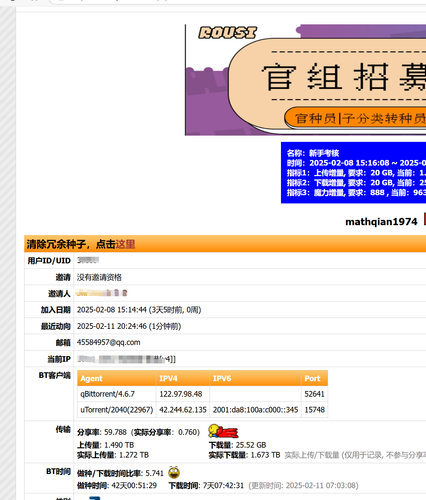Select IP address 42.244.62.135

pyautogui.click(x=183, y=410)
